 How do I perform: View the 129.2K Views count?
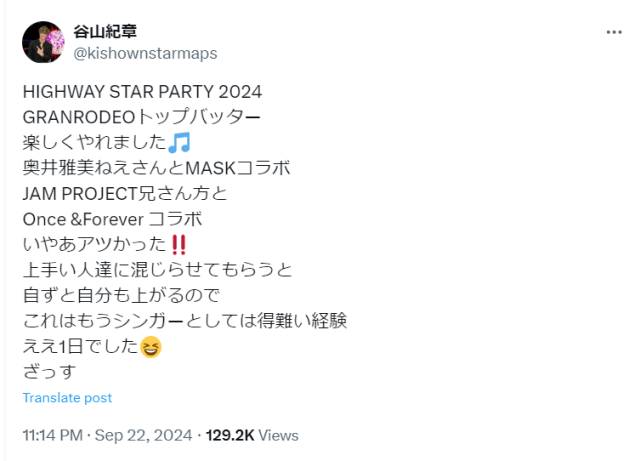click(x=252, y=436)
